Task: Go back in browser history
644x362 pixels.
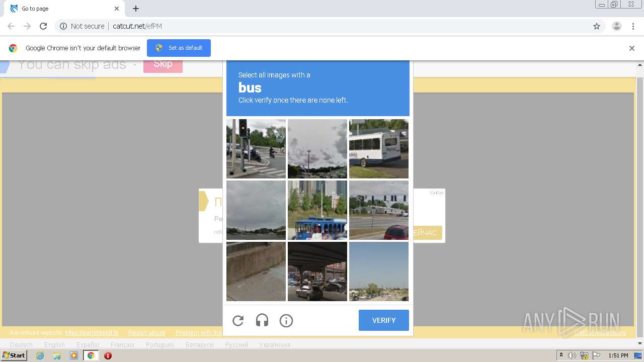Action: click(11, 26)
